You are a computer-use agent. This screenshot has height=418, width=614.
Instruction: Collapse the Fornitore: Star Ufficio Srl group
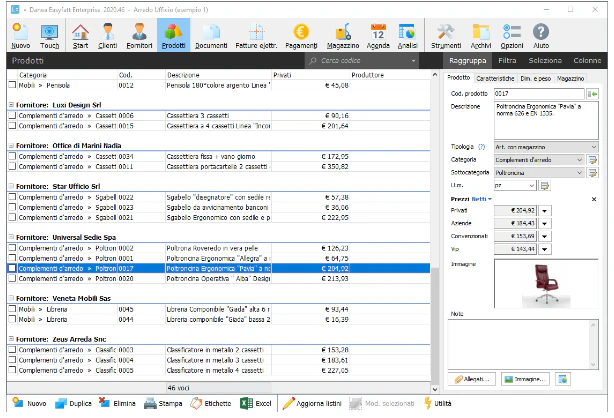click(x=11, y=186)
